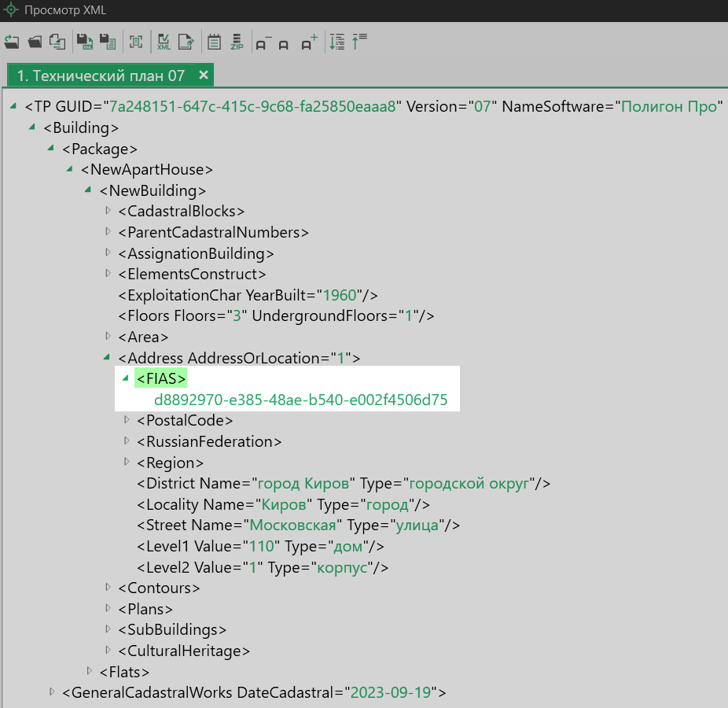Collapse the FIAS node
The width and height of the screenshot is (728, 708).
pos(125,378)
